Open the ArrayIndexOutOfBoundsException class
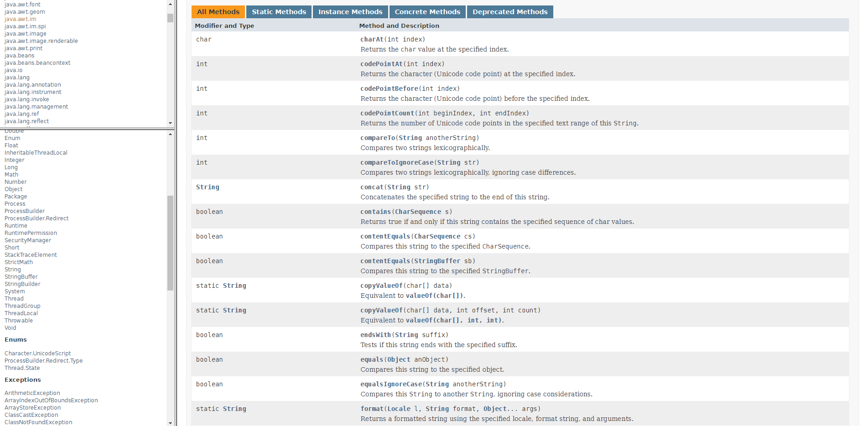This screenshot has width=868, height=426. (x=51, y=400)
